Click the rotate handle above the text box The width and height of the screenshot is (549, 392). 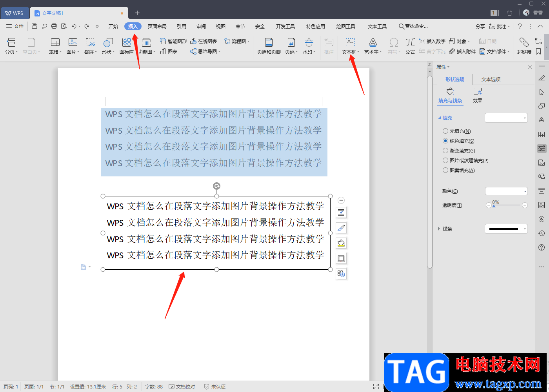tap(216, 186)
